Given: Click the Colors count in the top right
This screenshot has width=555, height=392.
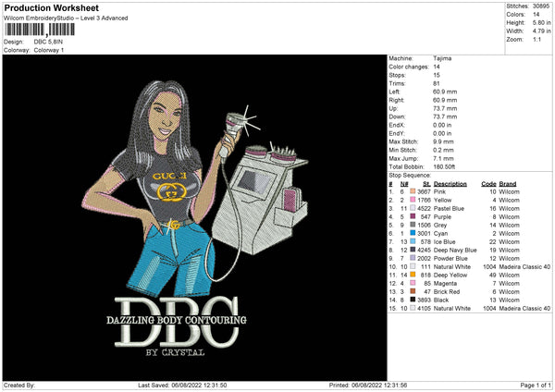Looking at the screenshot, I should 536,15.
